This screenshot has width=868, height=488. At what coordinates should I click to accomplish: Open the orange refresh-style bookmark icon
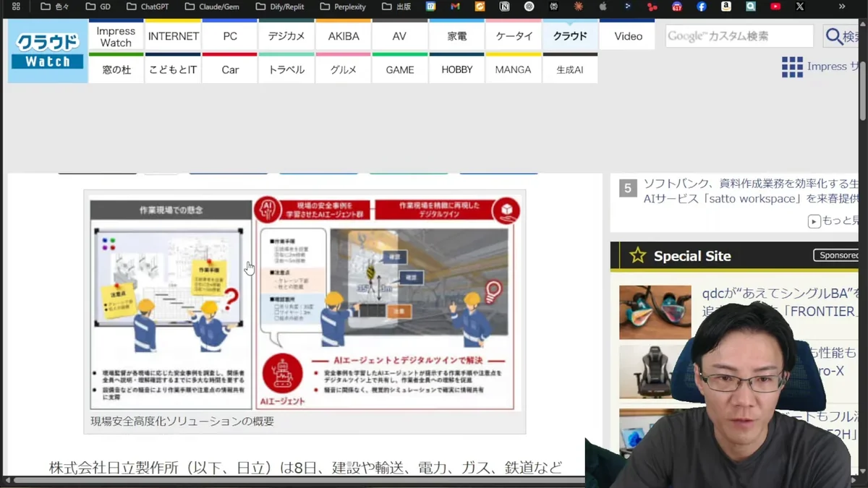480,7
